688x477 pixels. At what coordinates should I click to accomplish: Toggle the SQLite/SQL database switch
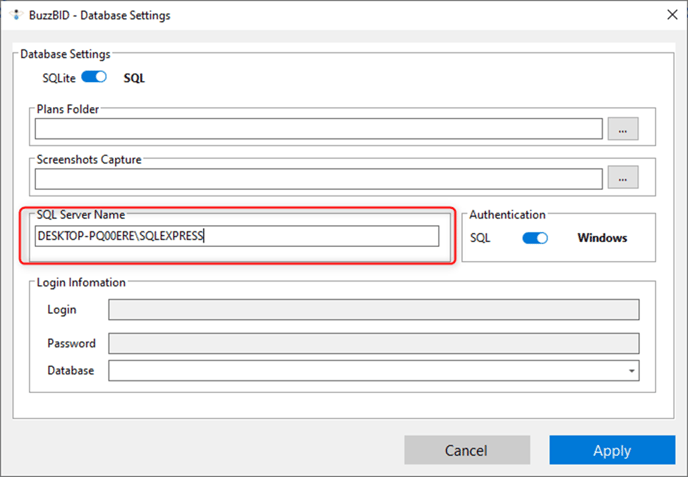coord(94,77)
